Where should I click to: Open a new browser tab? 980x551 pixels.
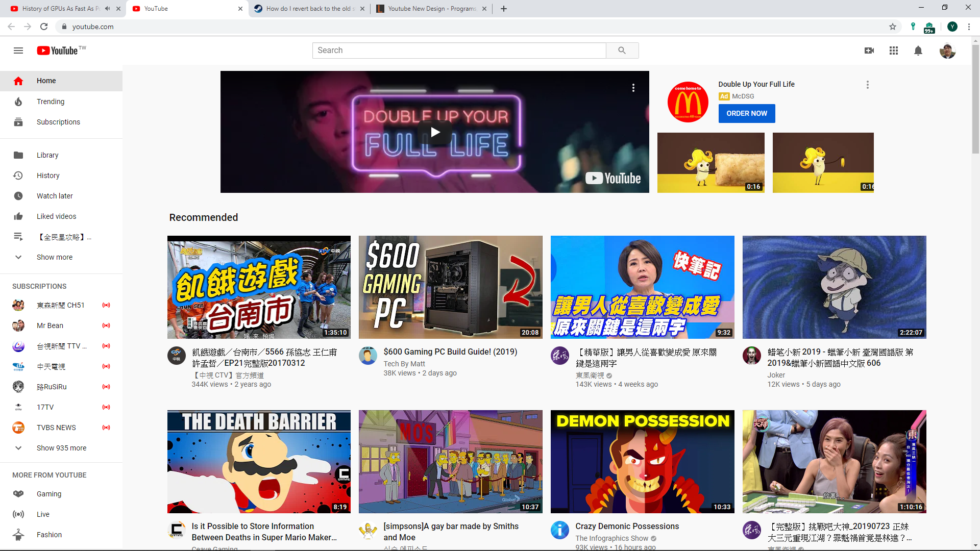(x=504, y=9)
